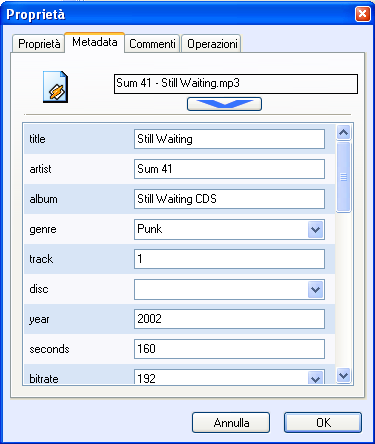
Task: Select the Metadata tab
Action: [x=95, y=42]
